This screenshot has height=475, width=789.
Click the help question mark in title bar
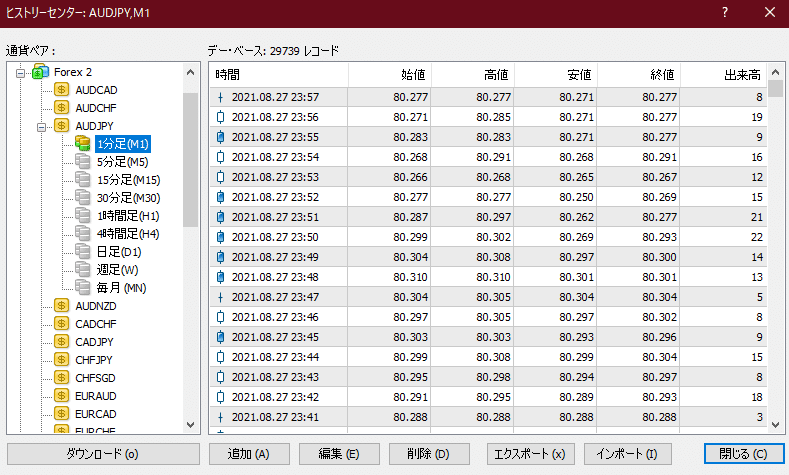click(x=725, y=13)
